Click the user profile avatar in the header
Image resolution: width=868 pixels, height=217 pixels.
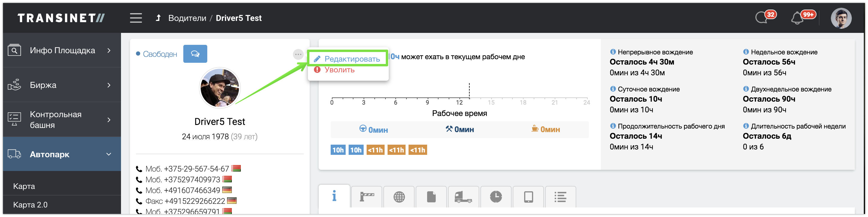(841, 18)
